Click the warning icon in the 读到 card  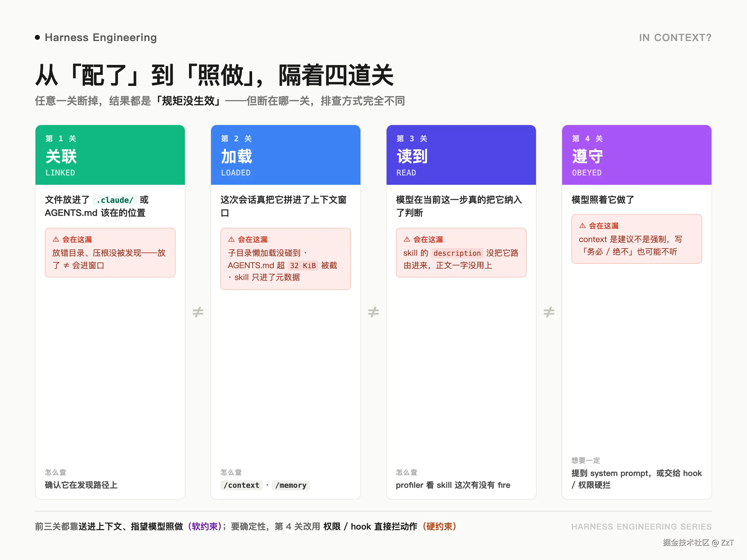click(x=407, y=239)
